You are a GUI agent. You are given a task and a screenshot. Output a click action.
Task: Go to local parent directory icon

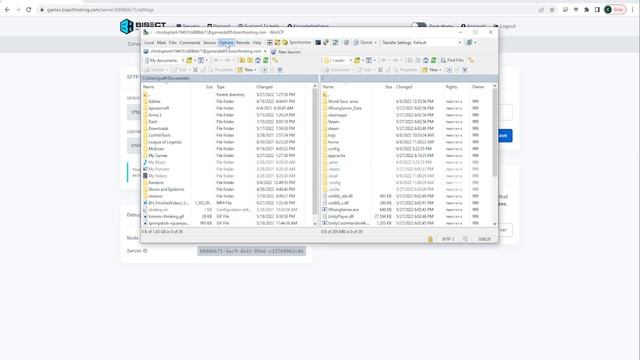242,60
